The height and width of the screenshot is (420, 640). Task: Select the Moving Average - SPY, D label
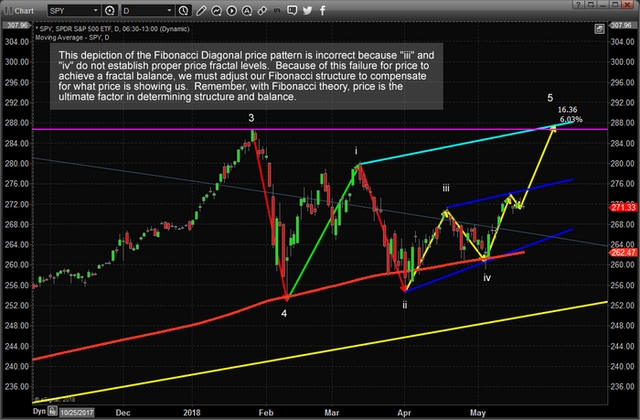pos(72,38)
